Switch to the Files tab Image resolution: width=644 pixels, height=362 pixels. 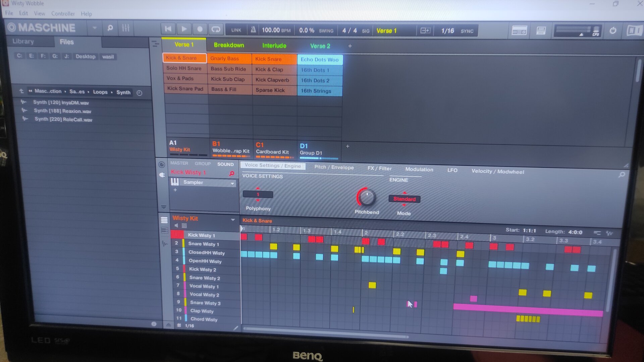[66, 42]
